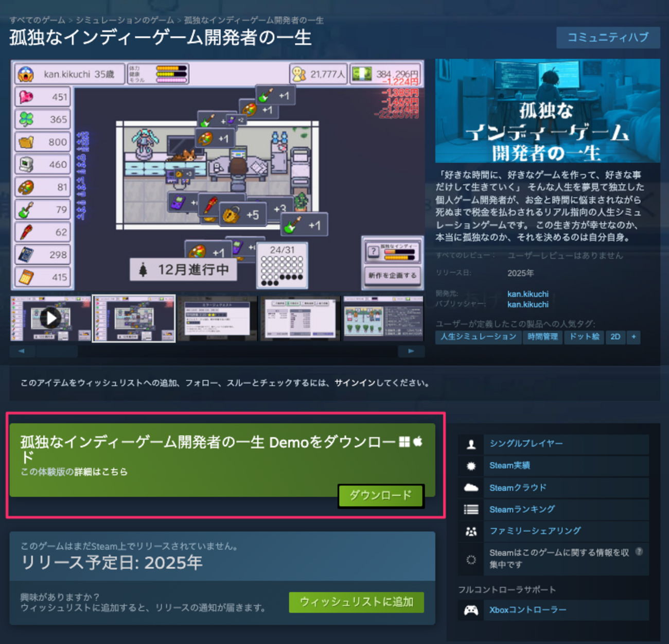This screenshot has width=669, height=644.
Task: Select the third screenshot thumbnail
Action: click(x=217, y=318)
